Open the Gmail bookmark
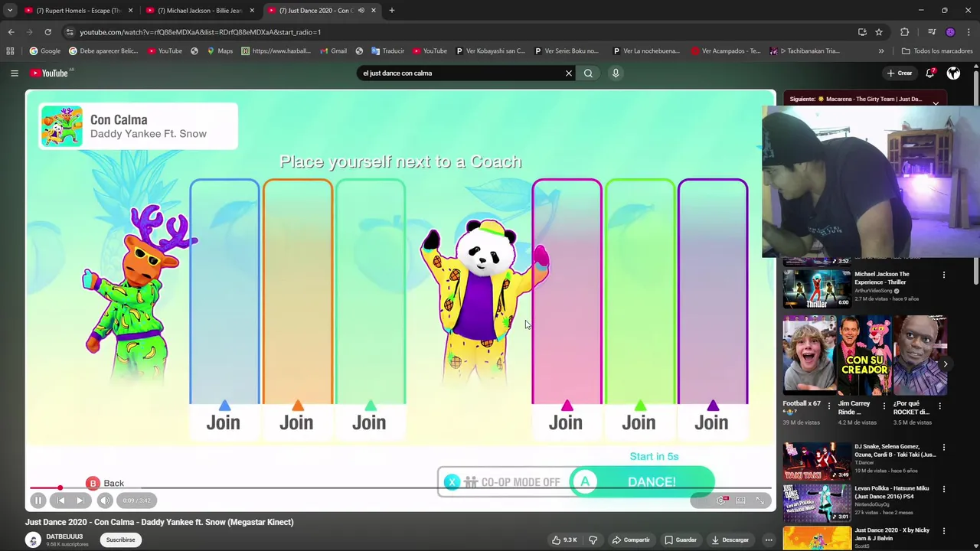The width and height of the screenshot is (980, 551). point(332,51)
